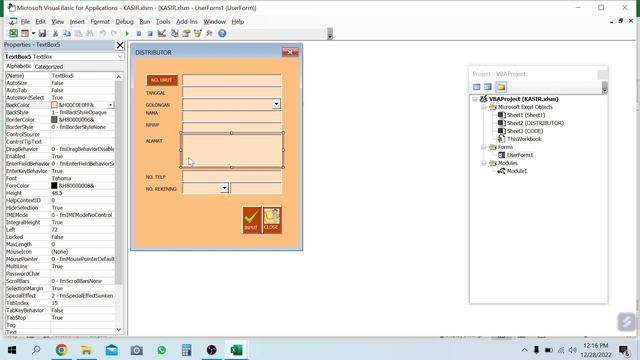Open the Debug menu

click(x=124, y=22)
